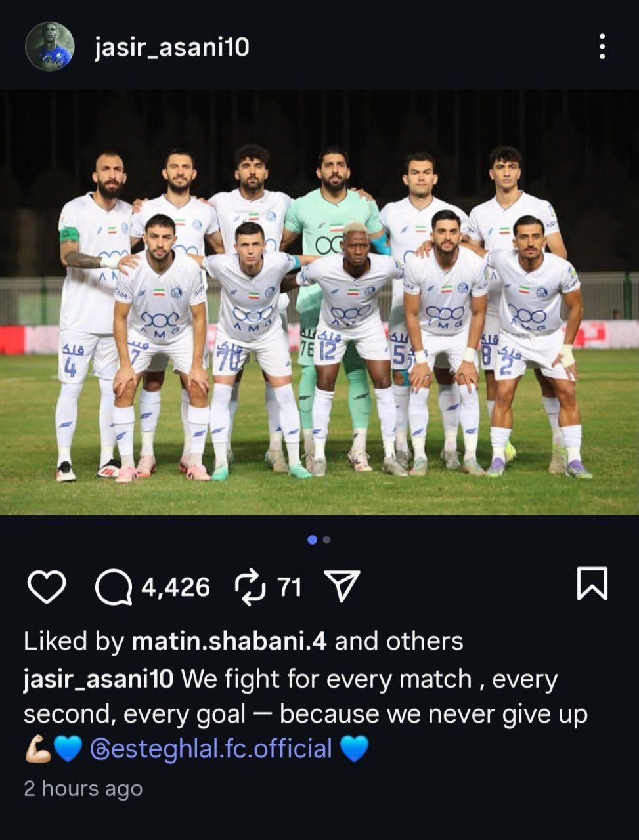
Task: Tap the blue heart emoji after the mention
Action: tap(355, 749)
